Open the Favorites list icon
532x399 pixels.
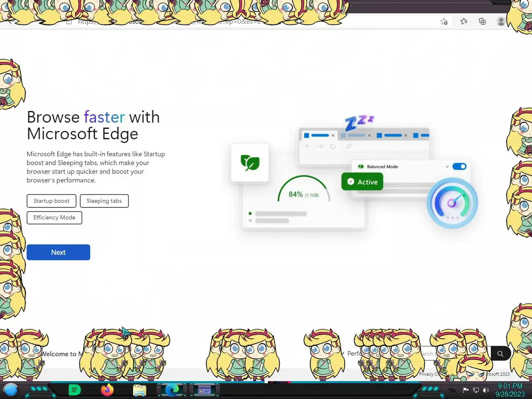[x=464, y=21]
